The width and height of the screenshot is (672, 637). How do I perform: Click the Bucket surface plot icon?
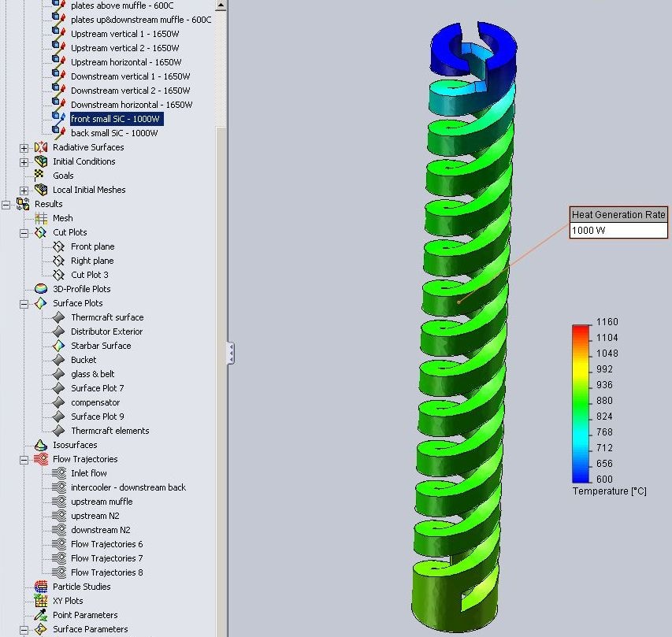click(59, 360)
